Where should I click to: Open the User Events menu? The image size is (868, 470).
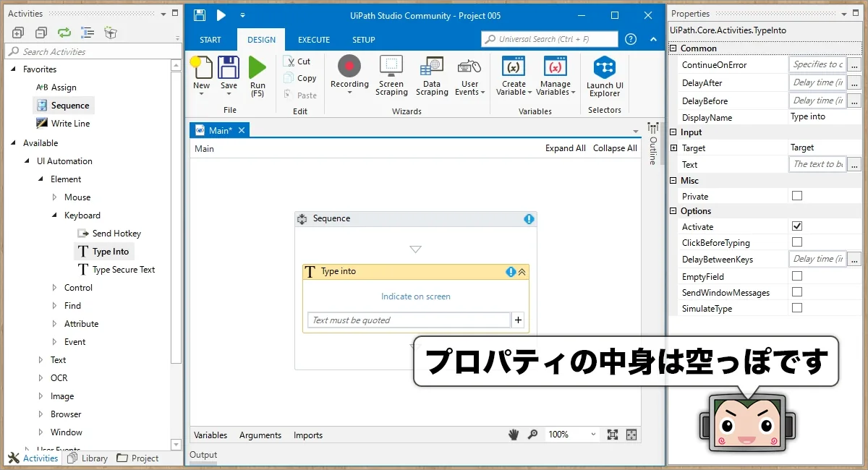point(470,77)
